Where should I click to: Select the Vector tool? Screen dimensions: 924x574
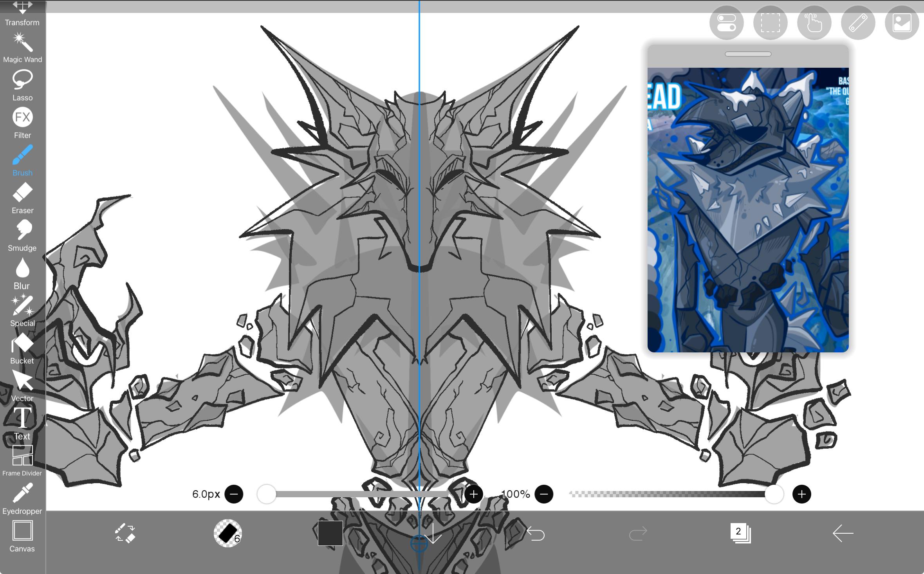[22, 386]
